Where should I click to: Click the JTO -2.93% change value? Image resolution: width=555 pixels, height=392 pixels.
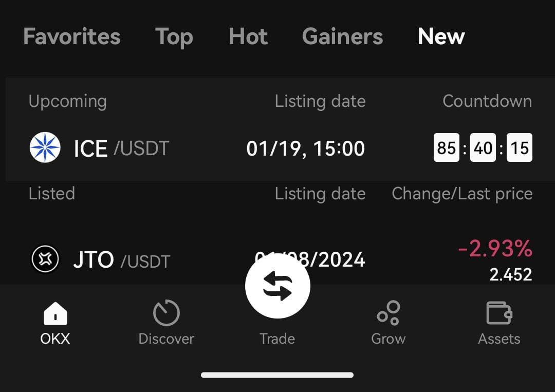(493, 249)
